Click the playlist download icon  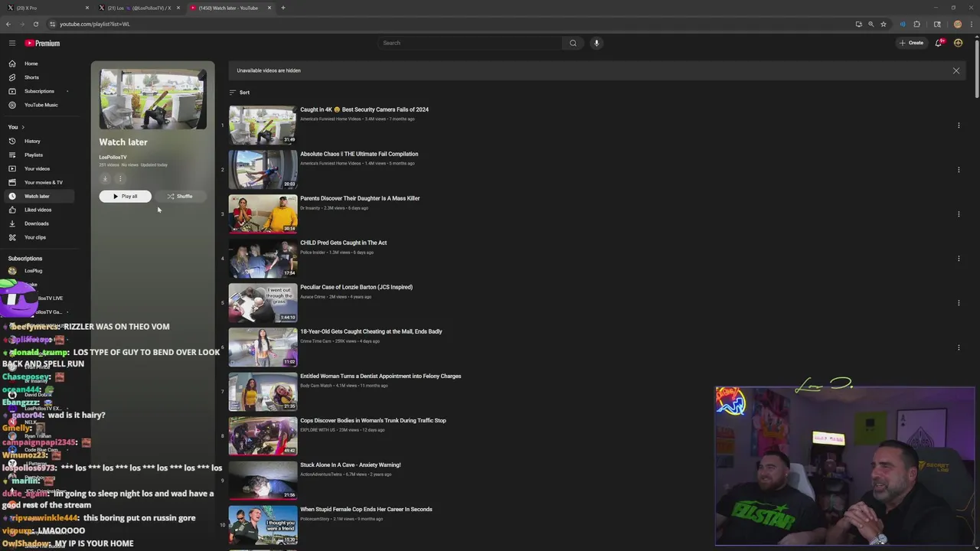pyautogui.click(x=105, y=178)
